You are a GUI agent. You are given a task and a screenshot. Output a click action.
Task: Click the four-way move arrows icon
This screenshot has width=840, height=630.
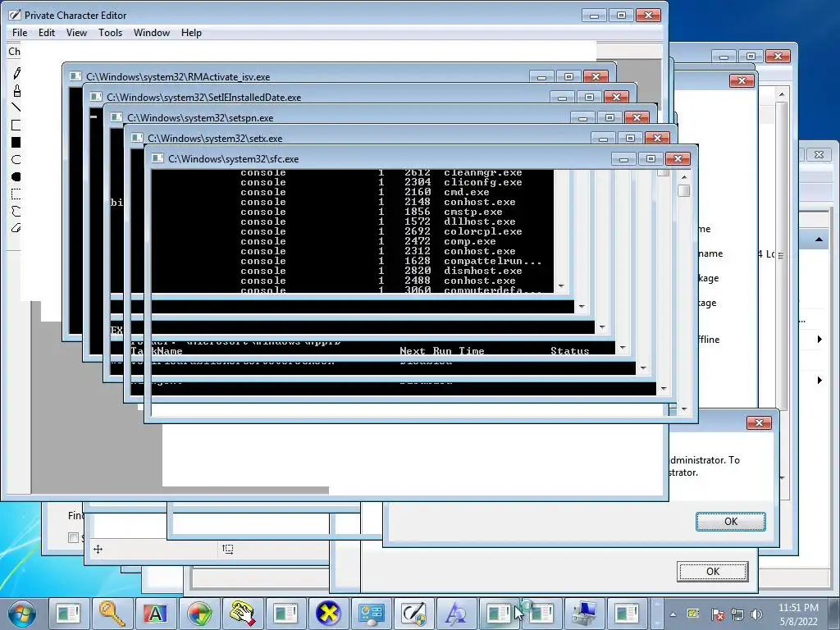[x=98, y=549]
